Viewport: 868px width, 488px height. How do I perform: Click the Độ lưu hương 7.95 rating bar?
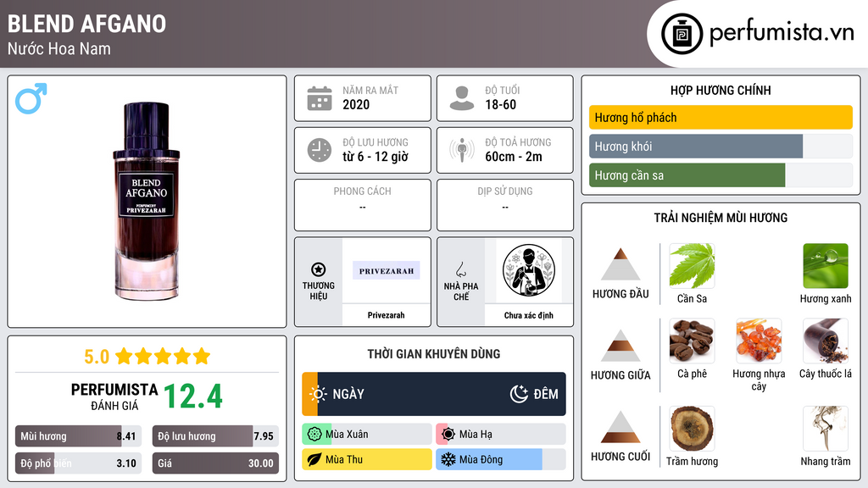[215, 436]
